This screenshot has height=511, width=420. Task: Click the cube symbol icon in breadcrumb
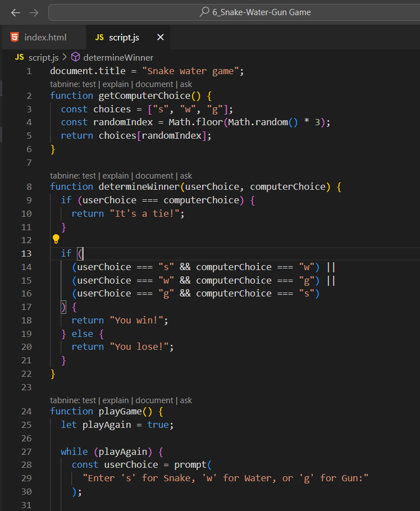(x=76, y=57)
